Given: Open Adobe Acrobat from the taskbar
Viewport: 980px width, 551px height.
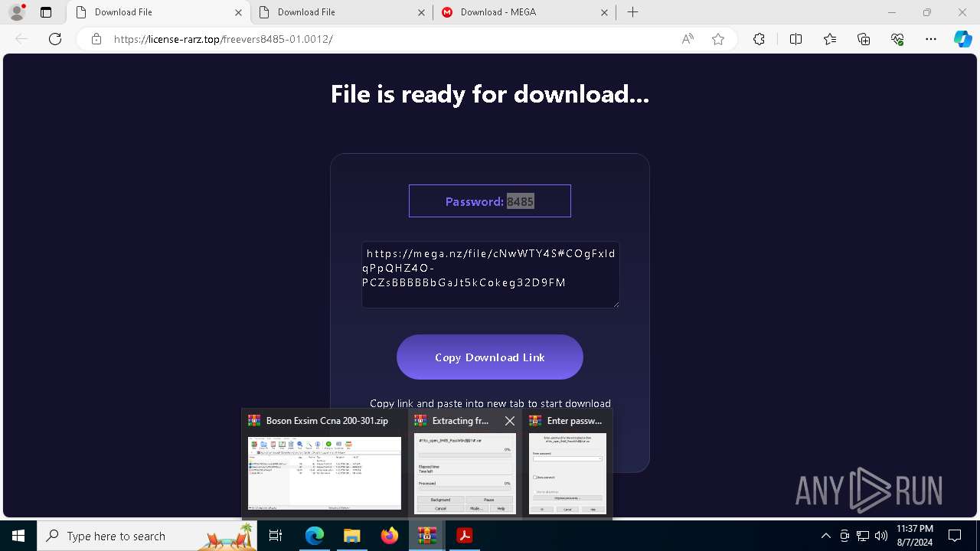Looking at the screenshot, I should point(464,536).
